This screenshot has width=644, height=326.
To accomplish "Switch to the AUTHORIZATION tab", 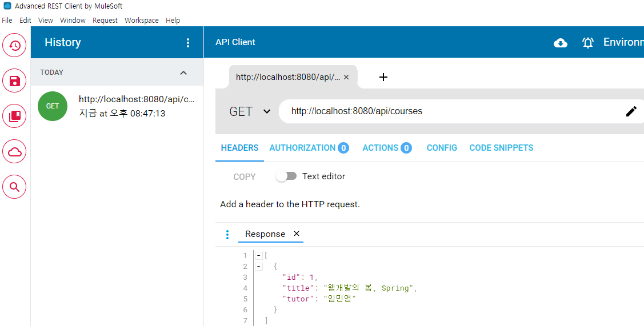I will pos(309,148).
